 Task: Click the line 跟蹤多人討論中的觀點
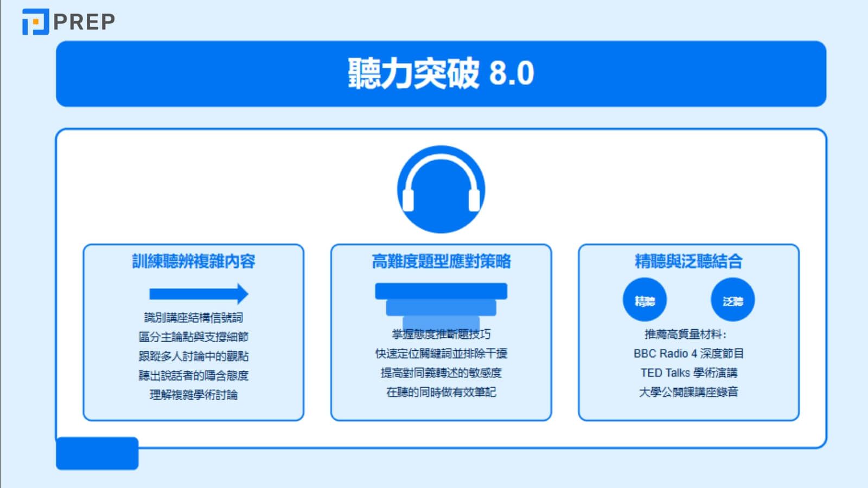click(194, 356)
